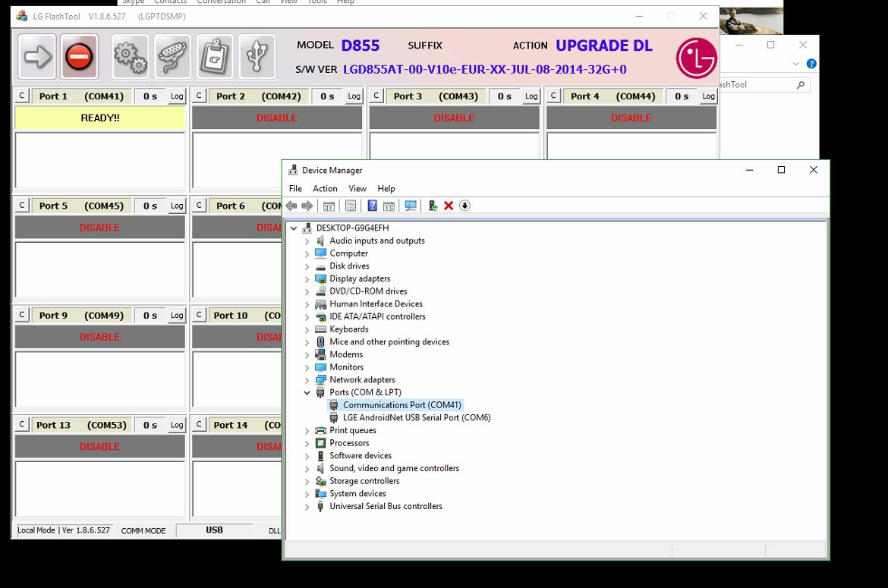
Task: Expand the Network adapters category
Action: coord(307,380)
